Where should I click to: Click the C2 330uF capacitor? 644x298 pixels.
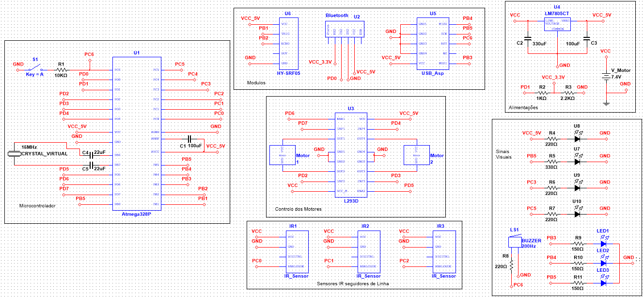[527, 38]
